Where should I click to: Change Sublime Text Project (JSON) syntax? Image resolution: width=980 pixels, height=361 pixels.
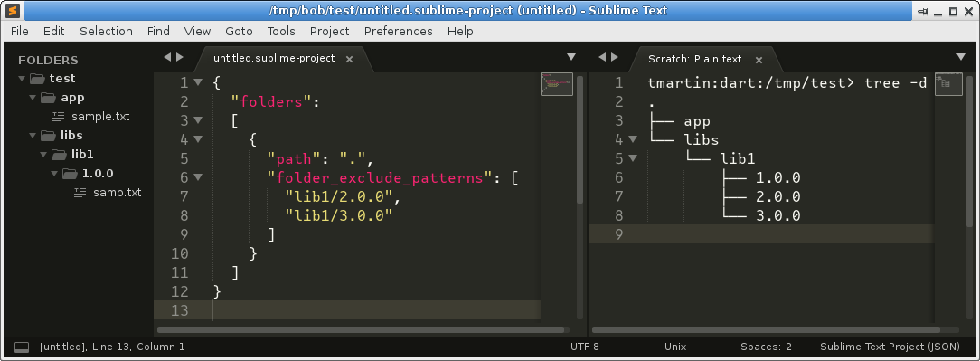pyautogui.click(x=890, y=347)
